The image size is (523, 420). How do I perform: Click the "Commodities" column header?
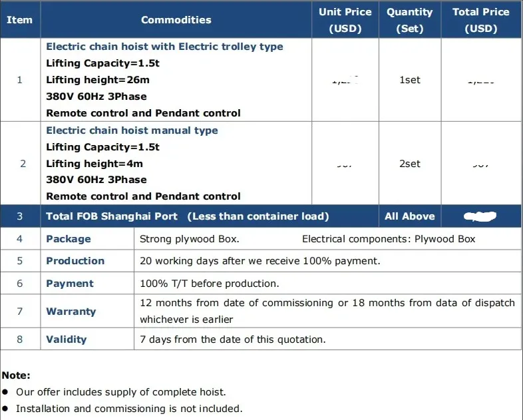pos(176,20)
